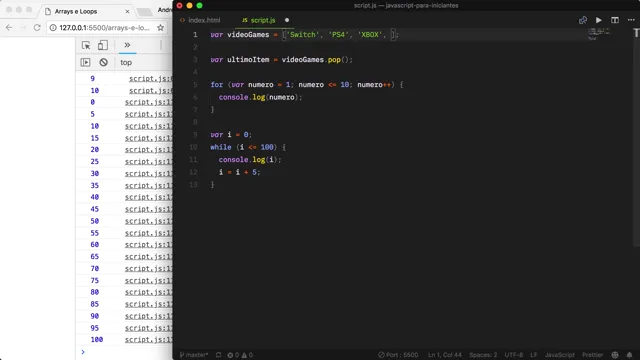Click console output value 25
Viewport: 640px width, 360px height.
[95, 162]
